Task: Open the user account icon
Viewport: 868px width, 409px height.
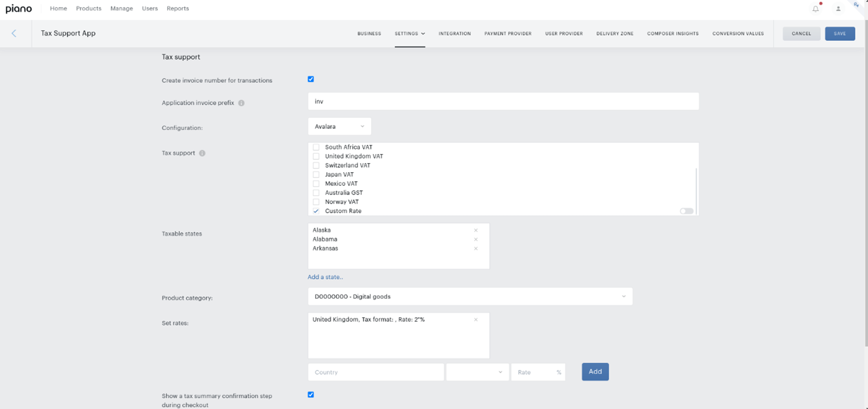Action: [838, 9]
